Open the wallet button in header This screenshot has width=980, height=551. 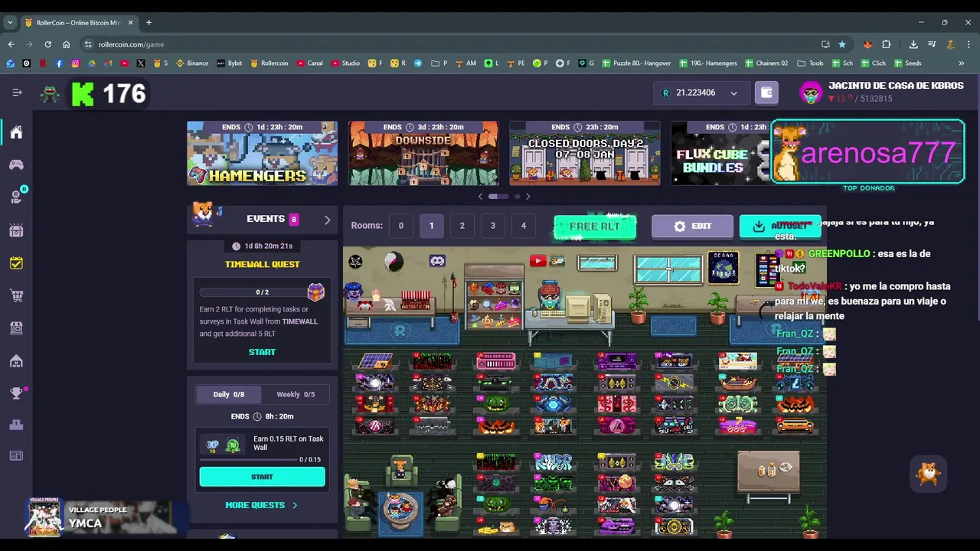766,93
